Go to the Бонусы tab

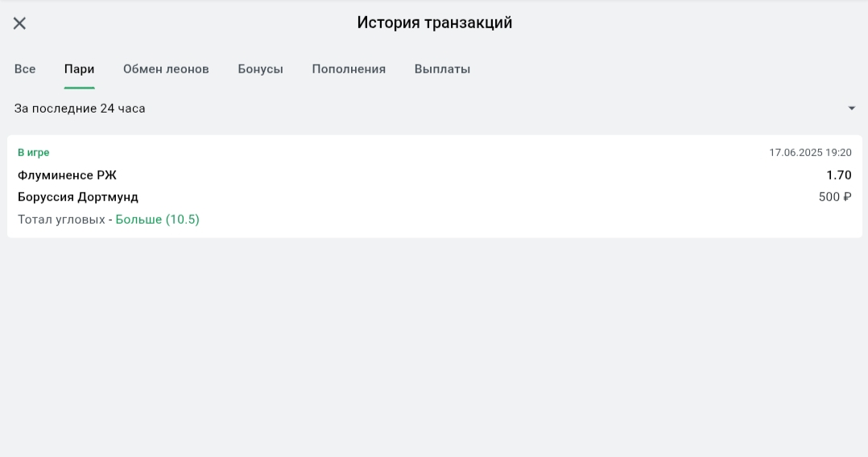260,69
